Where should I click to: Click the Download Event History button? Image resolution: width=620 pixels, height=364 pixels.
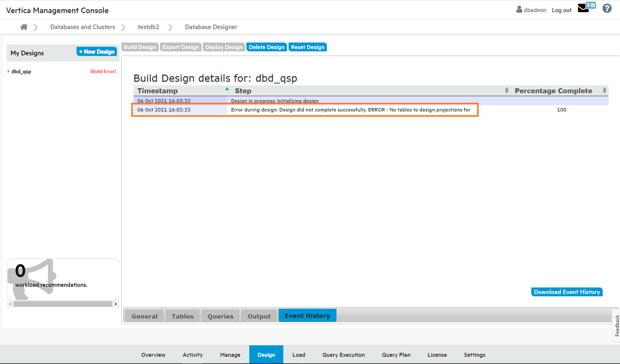(x=567, y=292)
